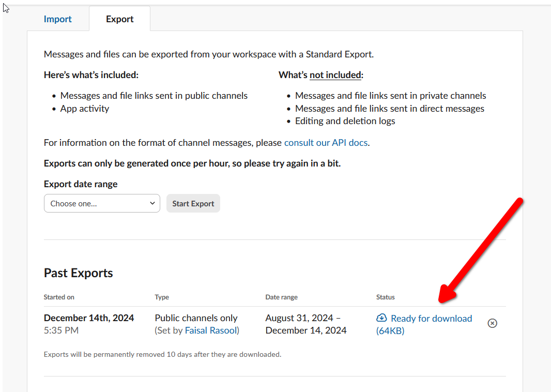
Task: Open Faisal Rasool's profile link
Action: click(211, 330)
